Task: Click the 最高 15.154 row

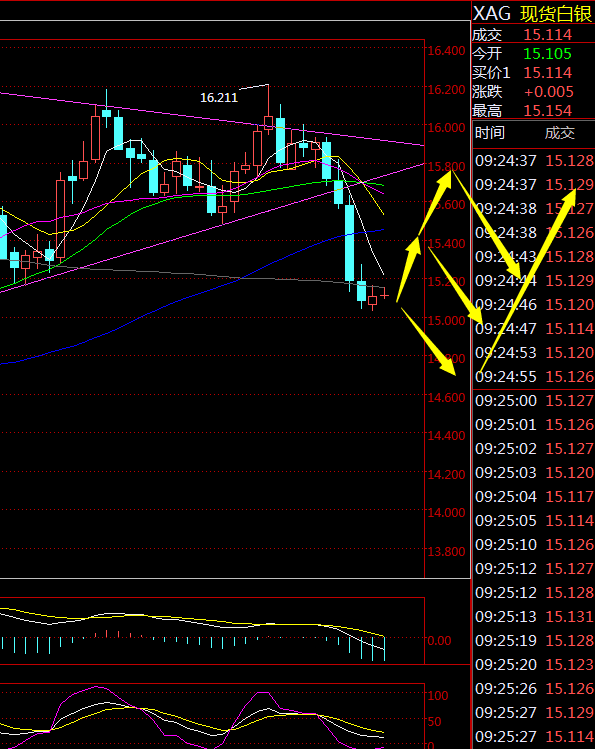Action: 533,111
